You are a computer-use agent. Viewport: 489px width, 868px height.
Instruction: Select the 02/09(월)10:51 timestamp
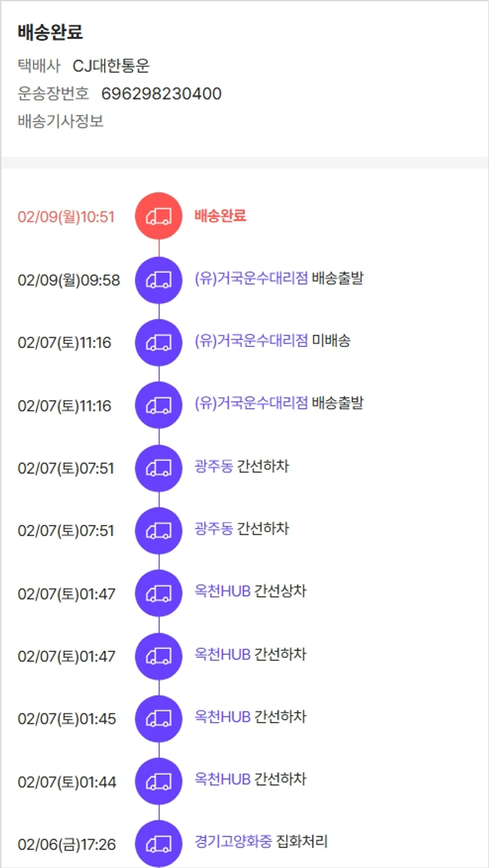pyautogui.click(x=66, y=217)
